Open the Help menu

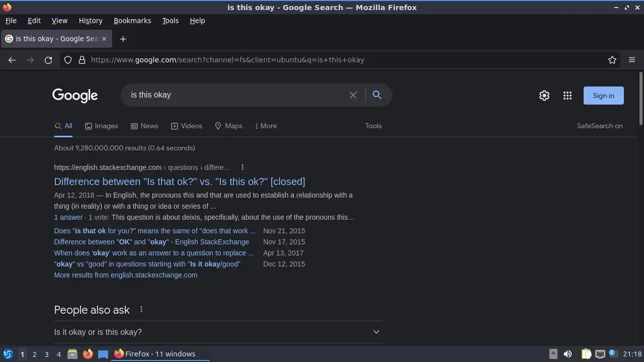(x=197, y=21)
